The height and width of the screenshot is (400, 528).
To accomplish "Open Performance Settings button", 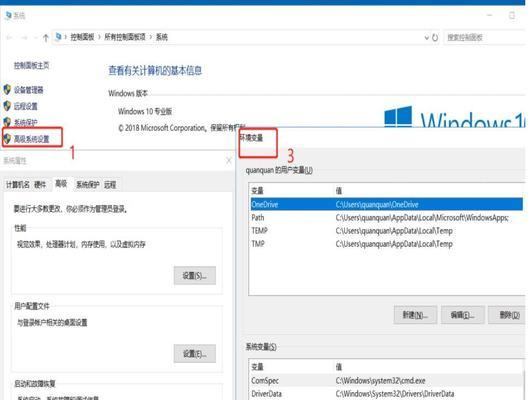I will (x=195, y=276).
